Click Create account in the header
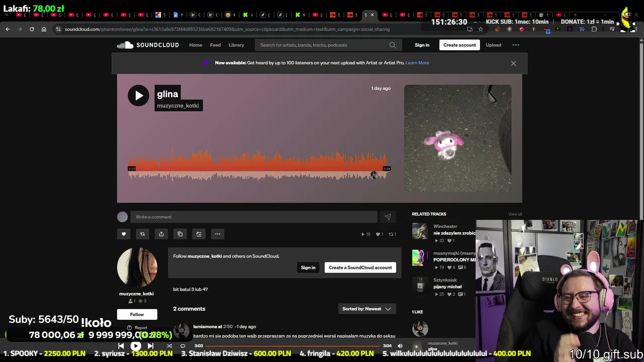The height and width of the screenshot is (362, 644). 459,45
